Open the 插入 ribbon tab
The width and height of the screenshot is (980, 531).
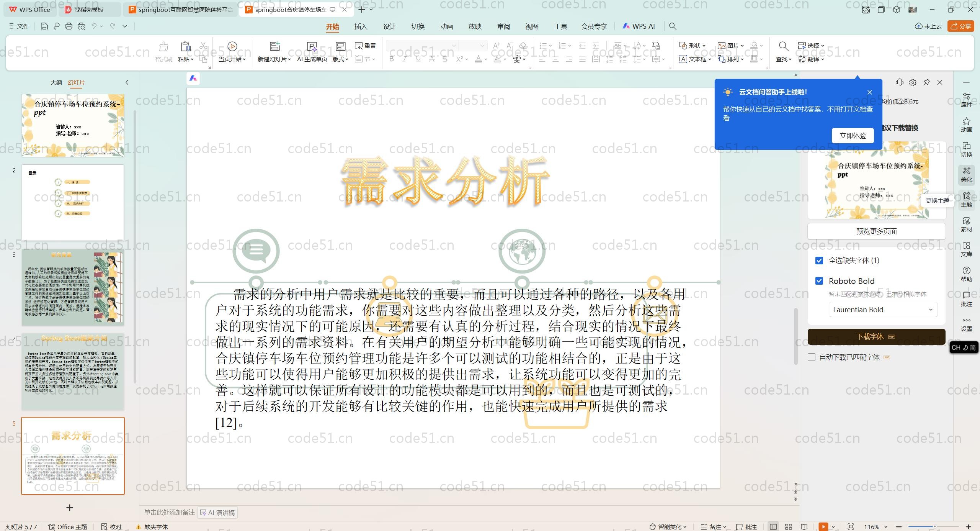pyautogui.click(x=360, y=26)
